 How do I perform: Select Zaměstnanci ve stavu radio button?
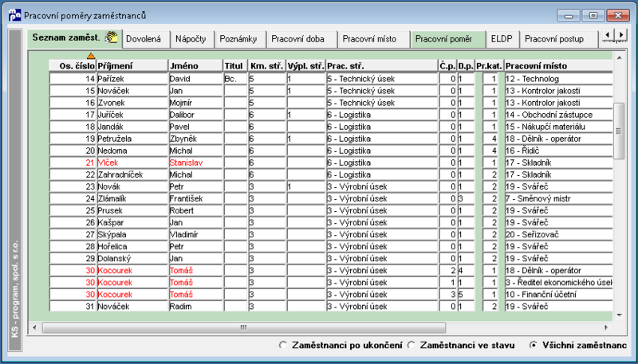pyautogui.click(x=412, y=346)
